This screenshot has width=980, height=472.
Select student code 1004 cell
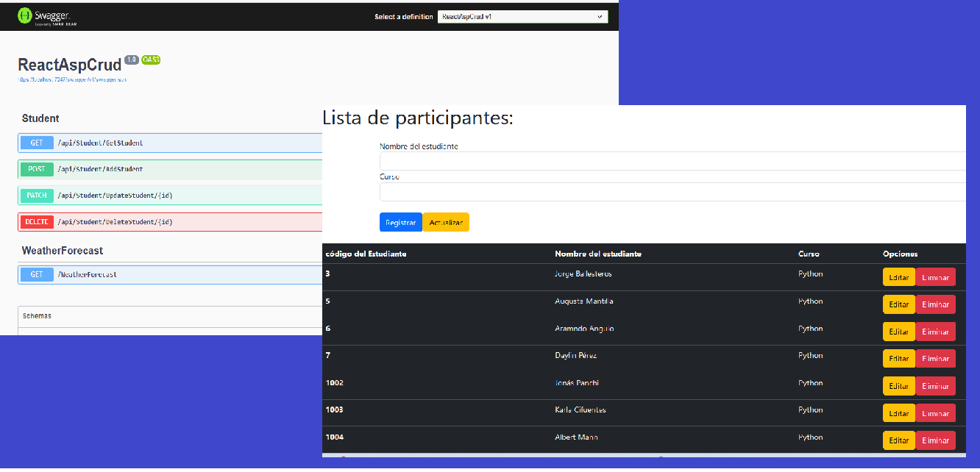tap(334, 437)
